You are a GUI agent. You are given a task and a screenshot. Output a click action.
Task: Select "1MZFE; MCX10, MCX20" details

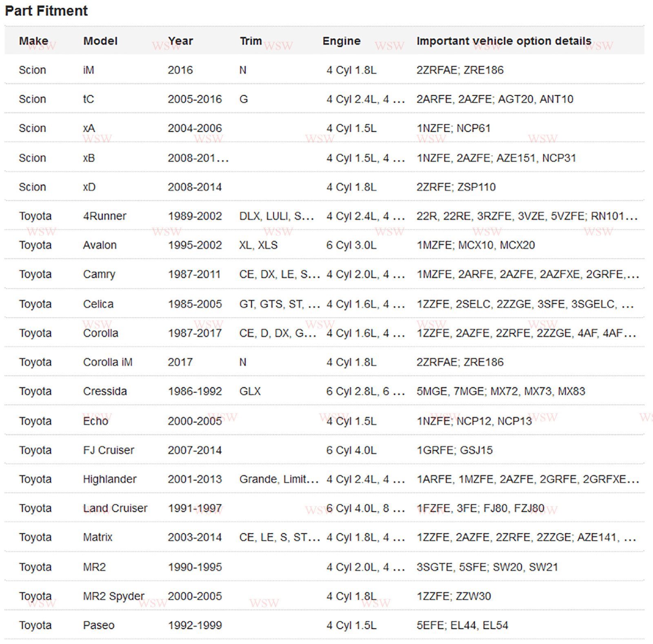pyautogui.click(x=476, y=245)
